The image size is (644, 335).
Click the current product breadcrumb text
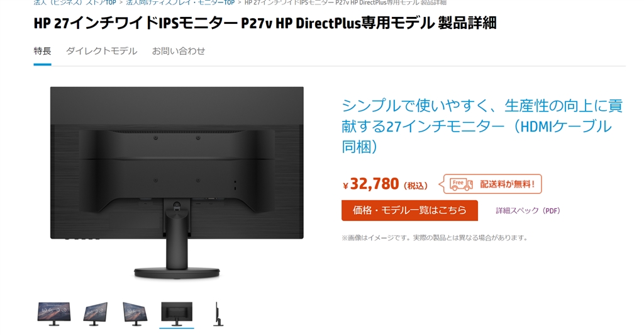coord(345,3)
